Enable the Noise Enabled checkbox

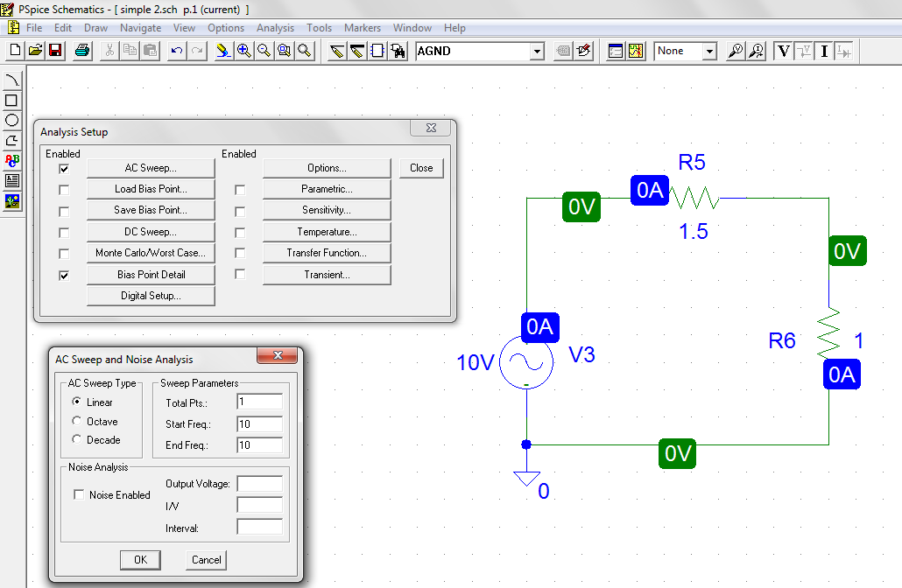point(77,494)
